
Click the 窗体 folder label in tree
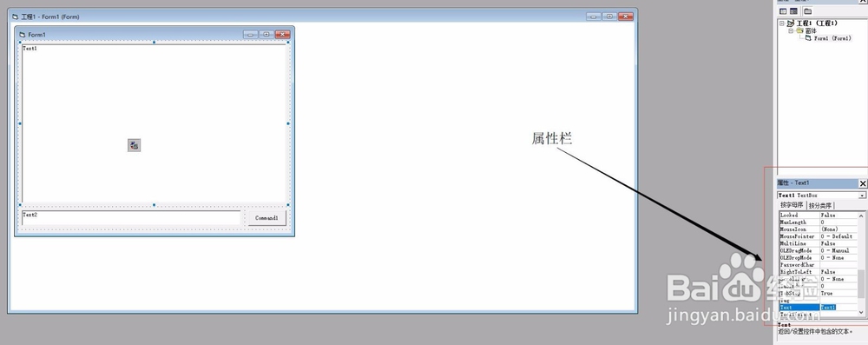(811, 31)
